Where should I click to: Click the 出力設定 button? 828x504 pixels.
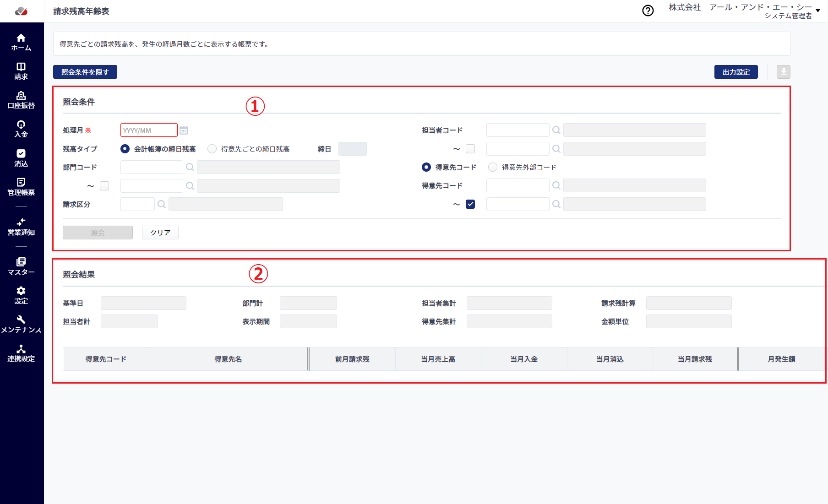(x=736, y=72)
